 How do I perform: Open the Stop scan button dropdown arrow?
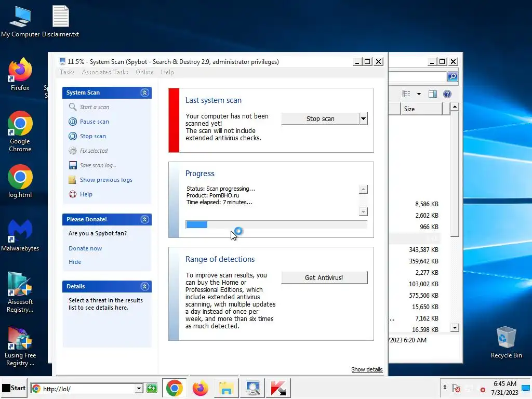click(363, 119)
